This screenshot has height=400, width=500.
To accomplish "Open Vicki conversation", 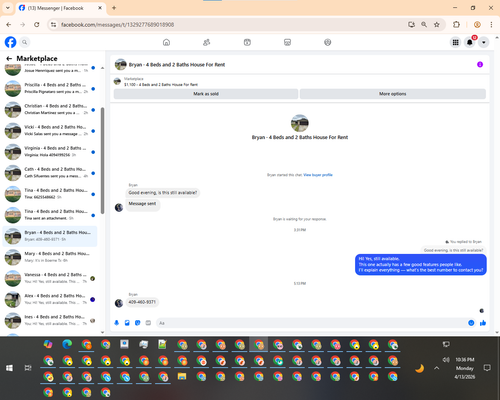I will tap(50, 130).
